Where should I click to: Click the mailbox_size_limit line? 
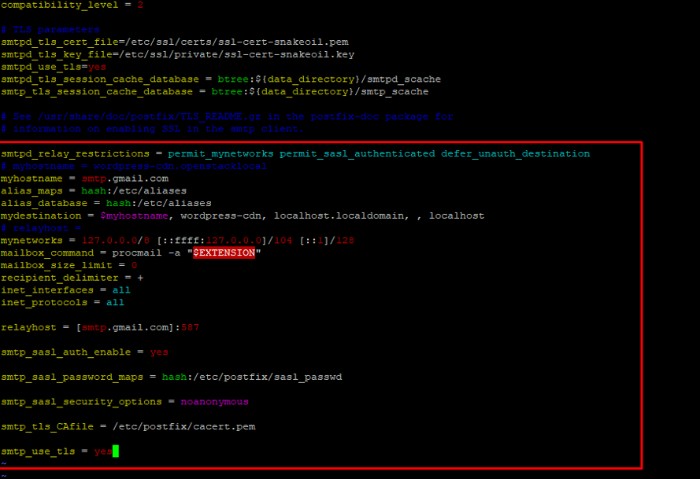(x=69, y=265)
